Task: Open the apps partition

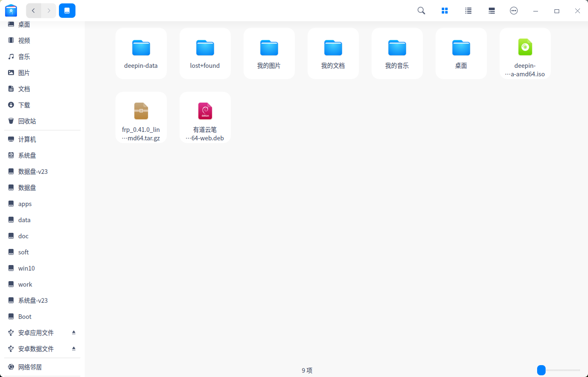Action: (x=42, y=204)
